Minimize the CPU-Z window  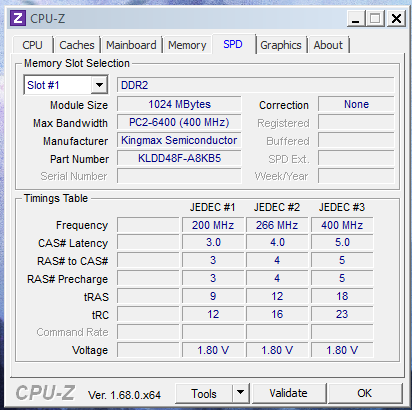[x=356, y=19]
